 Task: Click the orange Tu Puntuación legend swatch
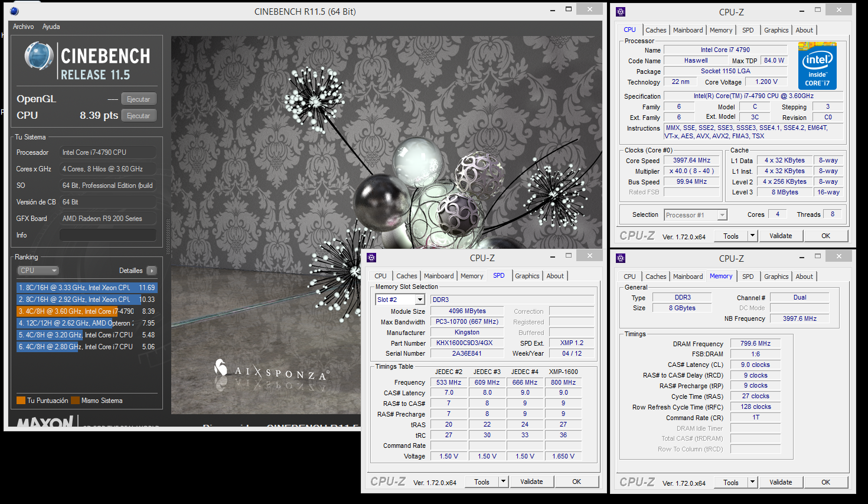click(21, 401)
